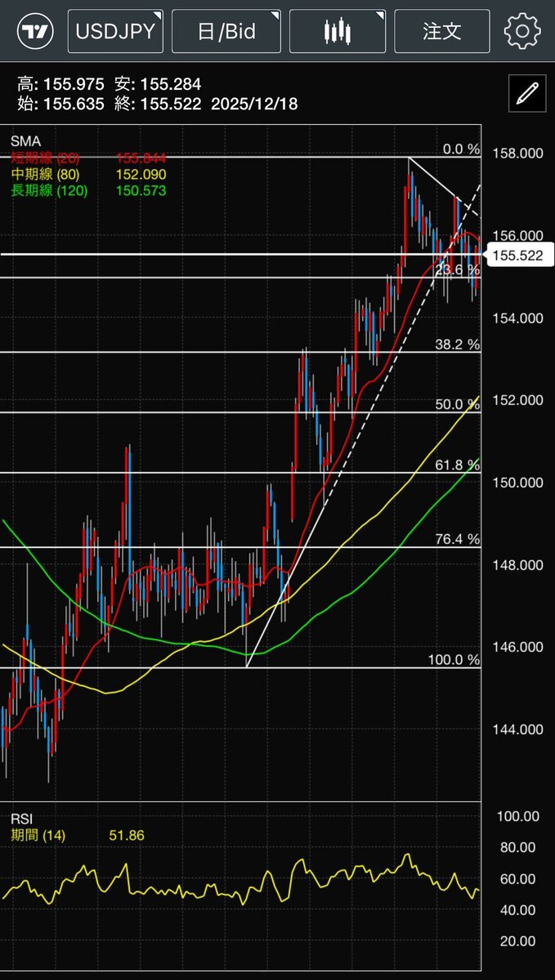This screenshot has height=980, width=555.
Task: Select the 中期線 (80) SMA legend
Action: [43, 175]
